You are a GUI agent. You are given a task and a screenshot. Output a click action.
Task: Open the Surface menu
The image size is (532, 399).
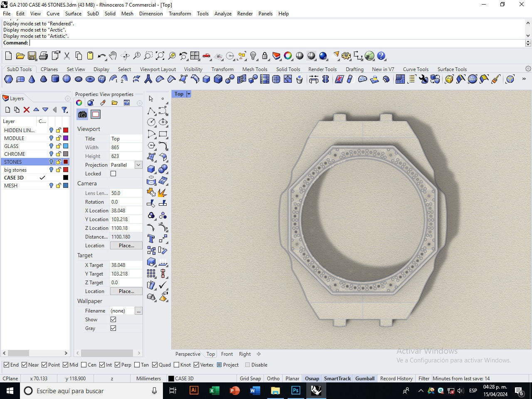click(x=73, y=14)
